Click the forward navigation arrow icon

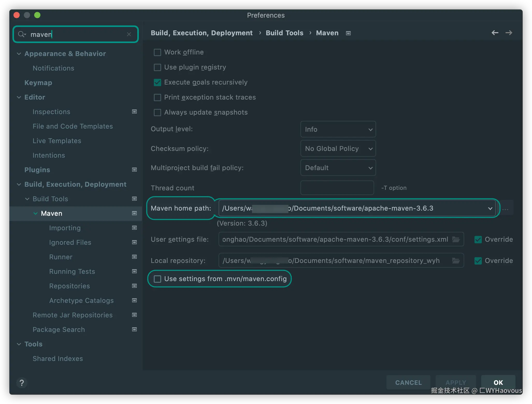tap(509, 33)
